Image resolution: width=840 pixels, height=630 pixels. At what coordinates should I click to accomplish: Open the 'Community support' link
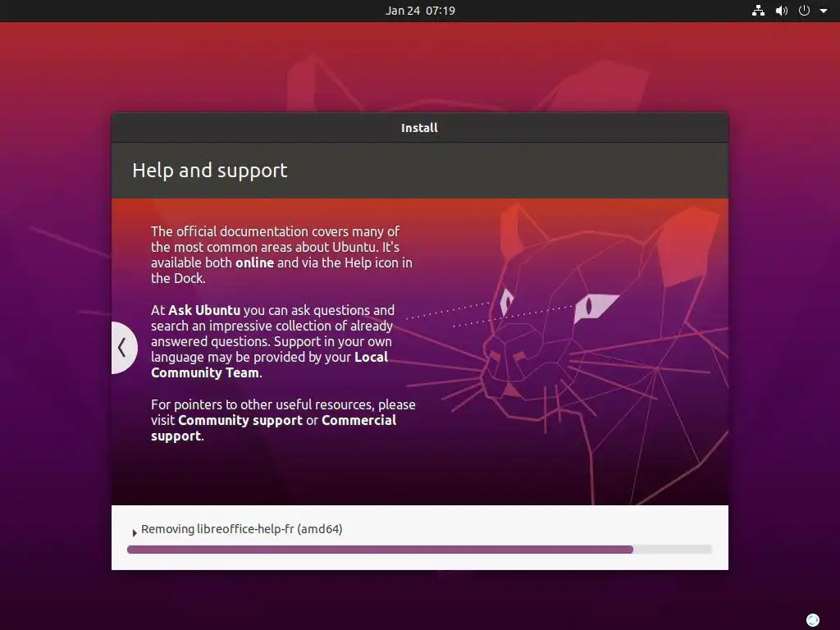240,420
